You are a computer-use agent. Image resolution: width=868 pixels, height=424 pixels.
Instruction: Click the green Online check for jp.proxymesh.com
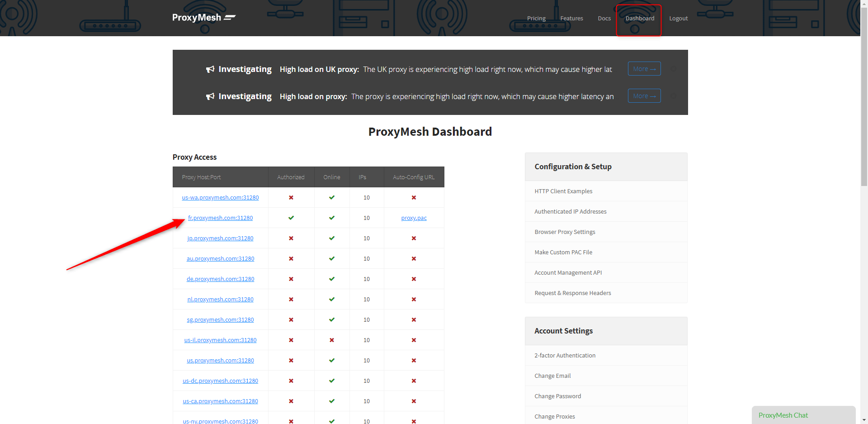(x=332, y=238)
